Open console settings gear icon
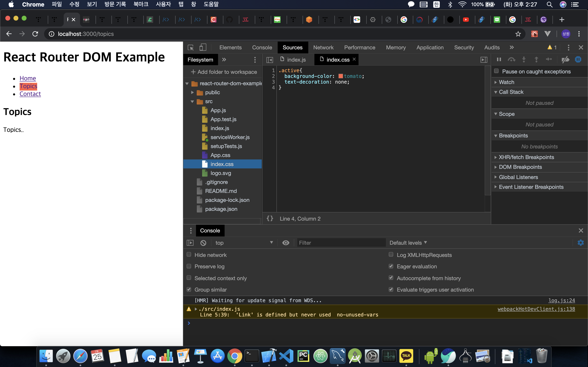 580,243
